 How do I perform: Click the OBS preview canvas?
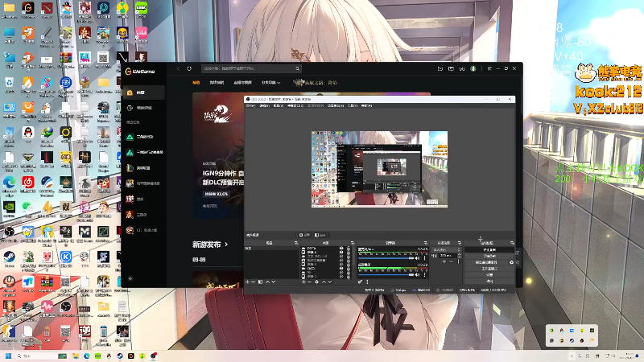tap(379, 169)
